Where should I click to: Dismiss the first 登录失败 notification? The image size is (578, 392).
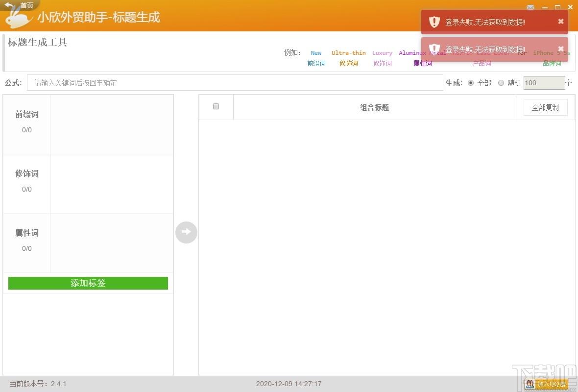point(561,22)
